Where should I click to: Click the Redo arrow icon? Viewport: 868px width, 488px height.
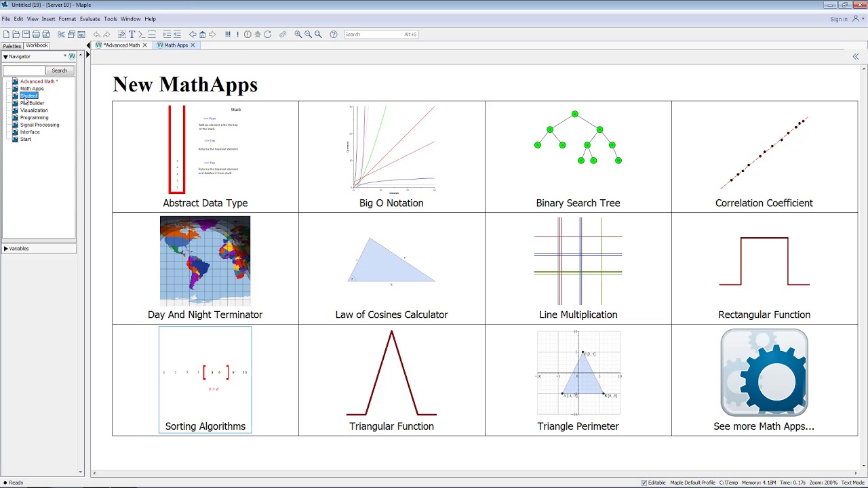click(106, 34)
